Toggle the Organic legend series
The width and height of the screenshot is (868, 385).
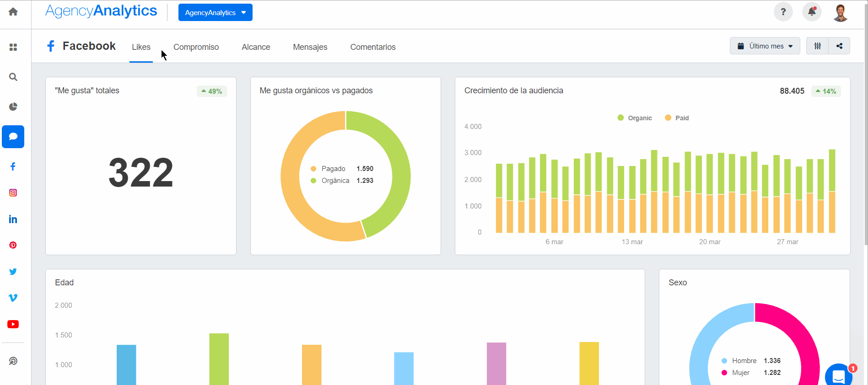click(x=635, y=118)
